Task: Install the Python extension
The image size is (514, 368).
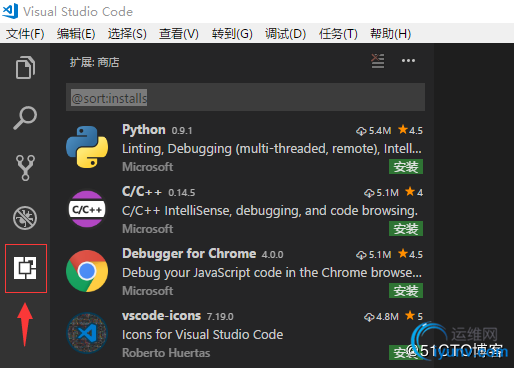Action: 406,167
